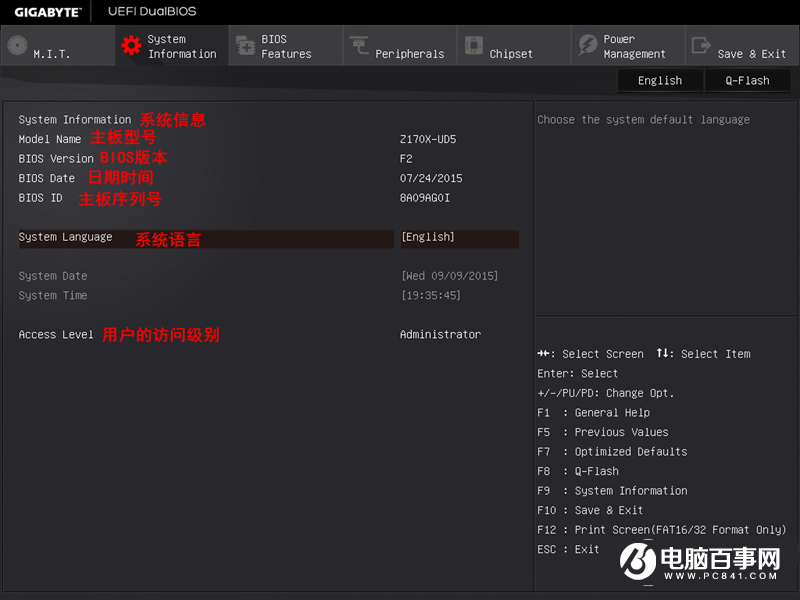Select the Chipset icon
The height and width of the screenshot is (600, 800).
[473, 45]
